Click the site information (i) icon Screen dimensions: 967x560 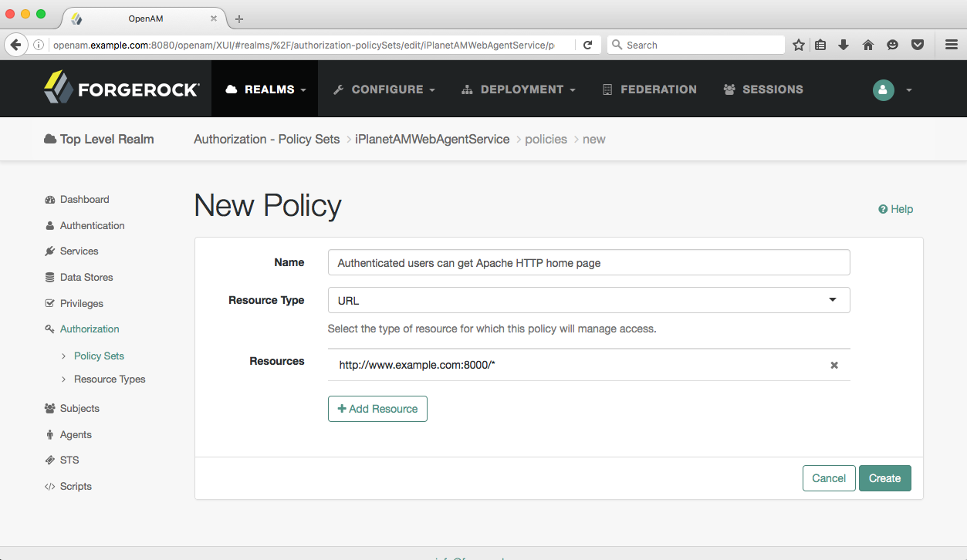coord(39,46)
